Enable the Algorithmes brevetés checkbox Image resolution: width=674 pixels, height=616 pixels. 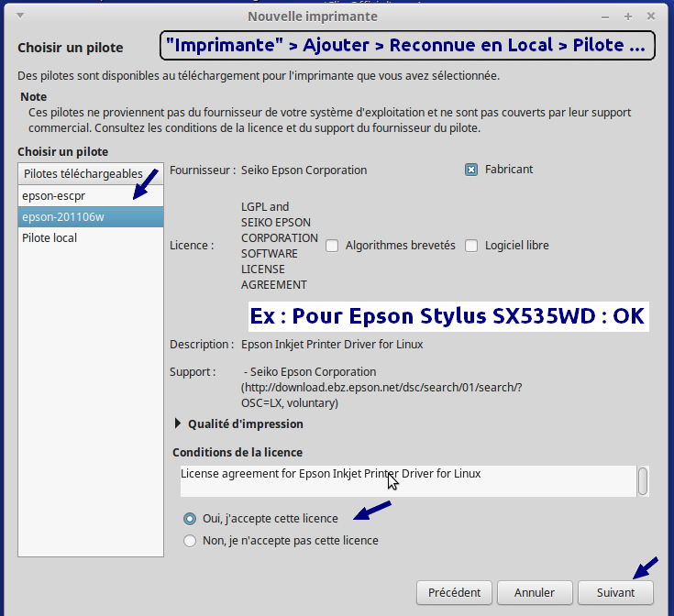pyautogui.click(x=332, y=246)
